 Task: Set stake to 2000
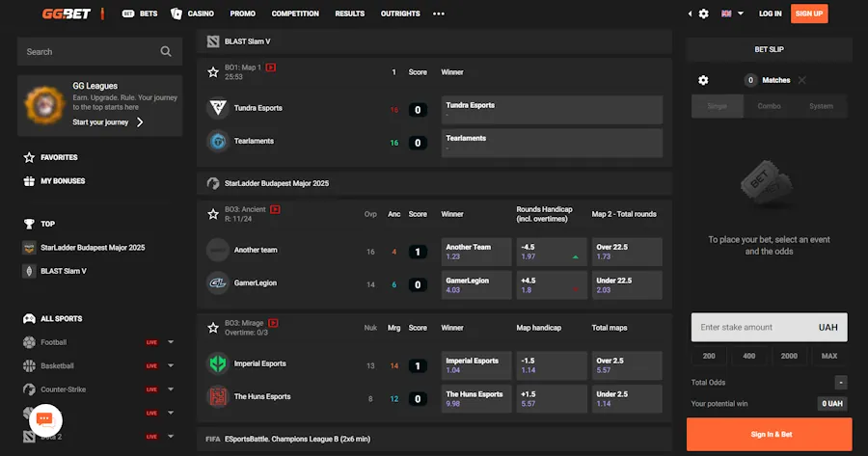789,356
